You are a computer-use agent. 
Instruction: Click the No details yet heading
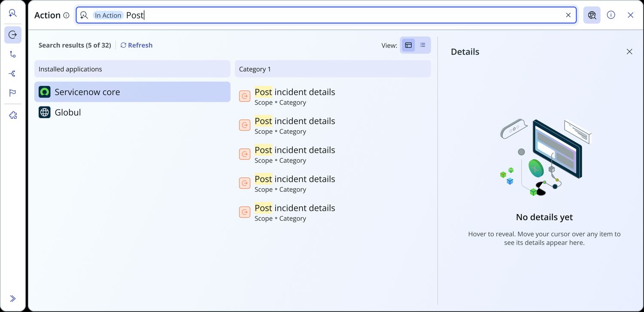tap(544, 217)
